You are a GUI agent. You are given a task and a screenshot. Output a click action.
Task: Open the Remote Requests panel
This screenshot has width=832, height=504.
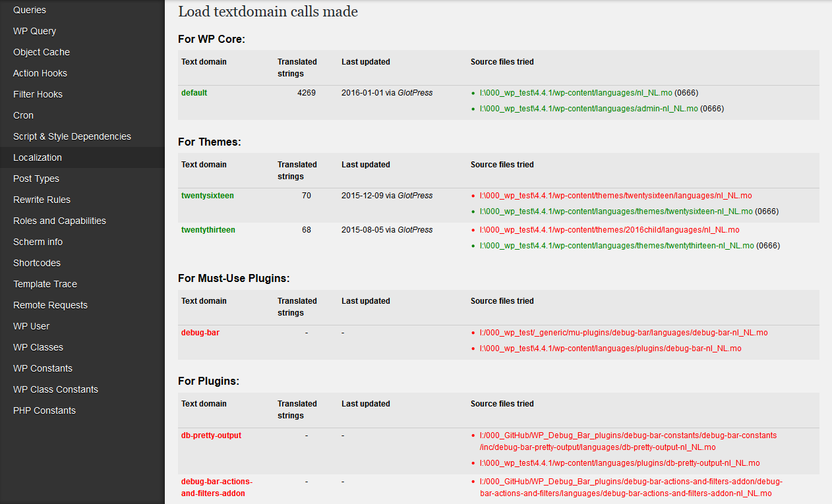[x=82, y=305]
